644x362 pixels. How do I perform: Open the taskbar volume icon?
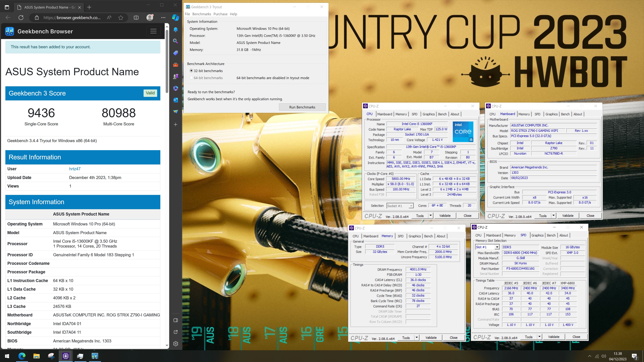point(604,356)
